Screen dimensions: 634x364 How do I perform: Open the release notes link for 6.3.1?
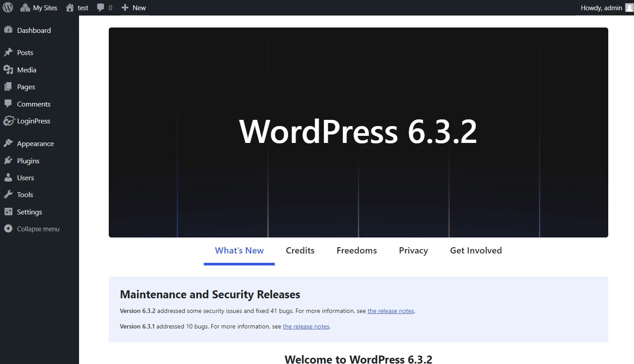[306, 326]
